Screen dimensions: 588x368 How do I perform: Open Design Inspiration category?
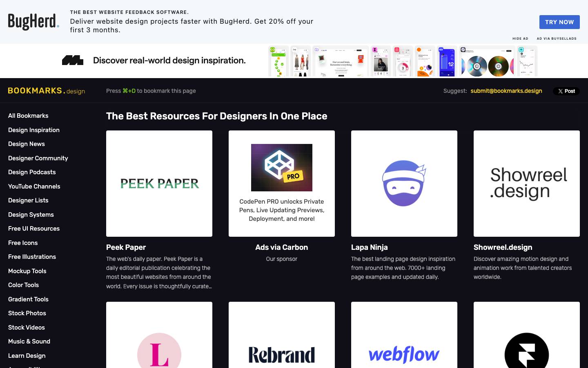tap(34, 130)
